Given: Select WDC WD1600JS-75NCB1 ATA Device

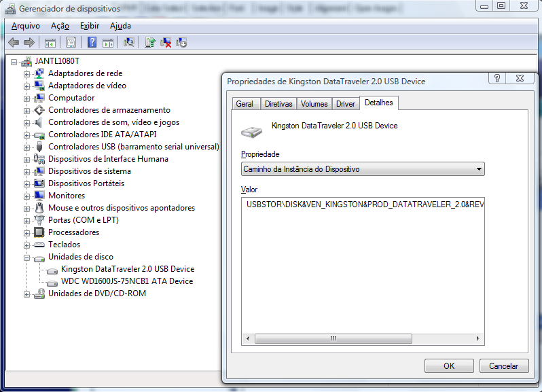Looking at the screenshot, I should click(x=127, y=281).
